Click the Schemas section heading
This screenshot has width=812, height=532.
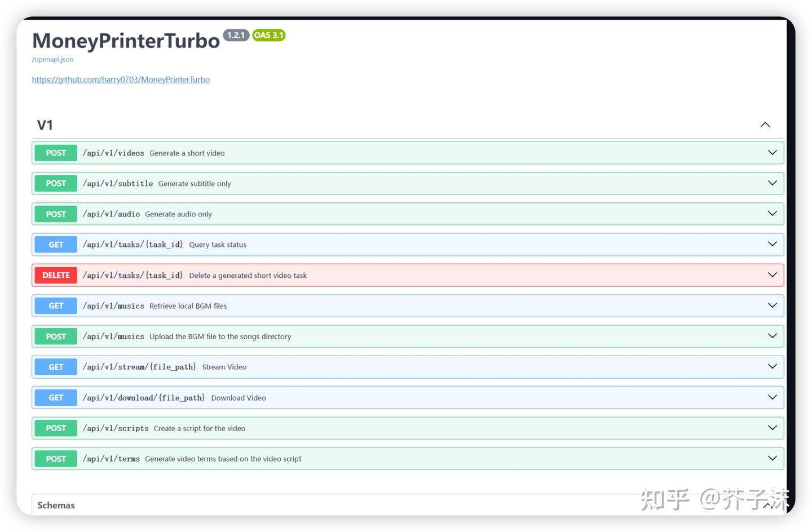pyautogui.click(x=56, y=505)
